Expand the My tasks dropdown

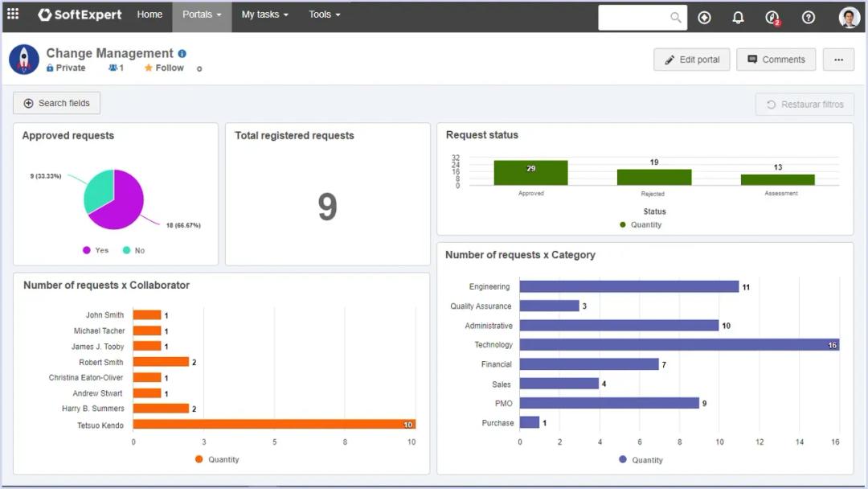point(264,14)
